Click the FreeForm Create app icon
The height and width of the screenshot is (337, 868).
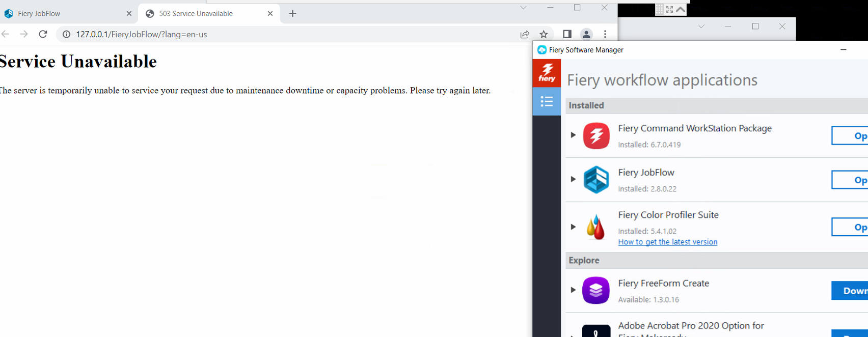(596, 290)
